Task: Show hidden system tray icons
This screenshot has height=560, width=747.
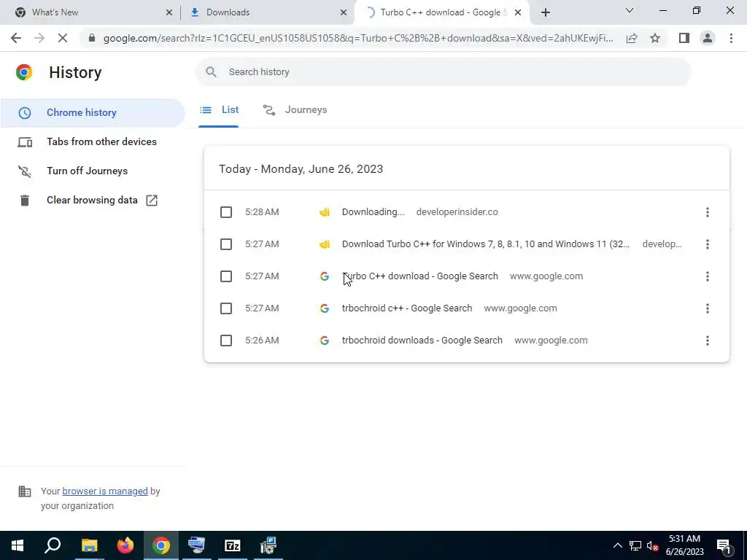Action: [617, 545]
